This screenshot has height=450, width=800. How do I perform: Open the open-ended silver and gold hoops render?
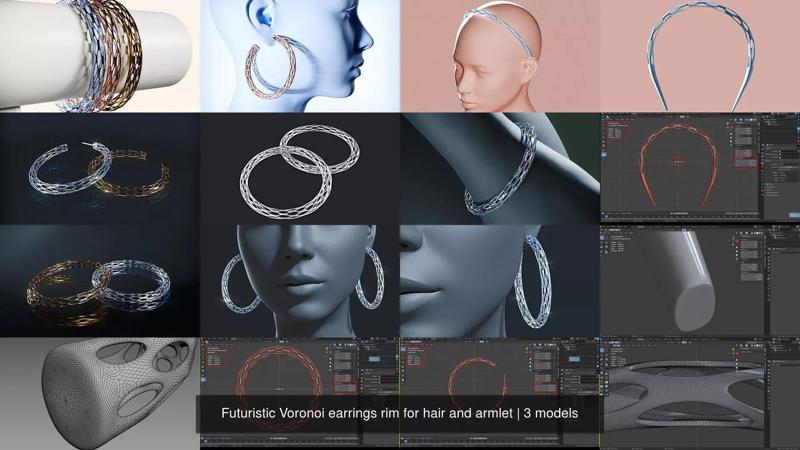pos(99,169)
